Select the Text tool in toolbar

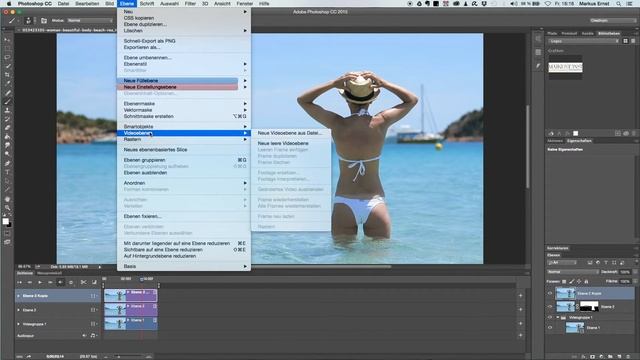coord(7,172)
